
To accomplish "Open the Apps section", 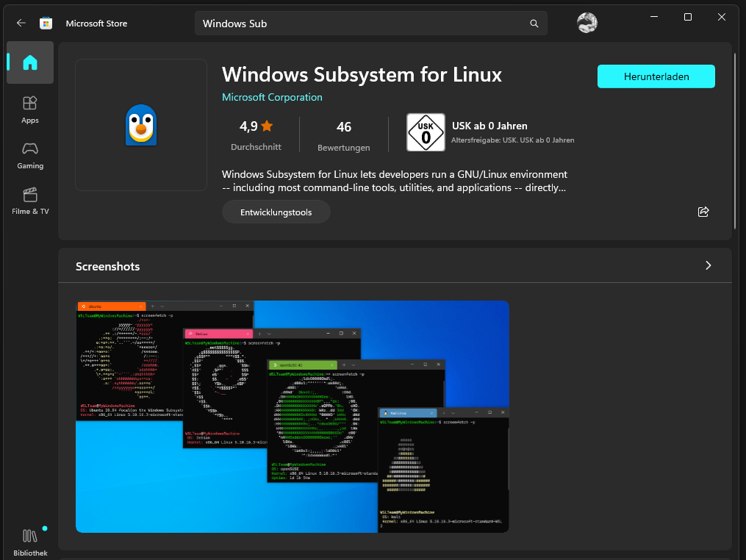I will (x=30, y=110).
